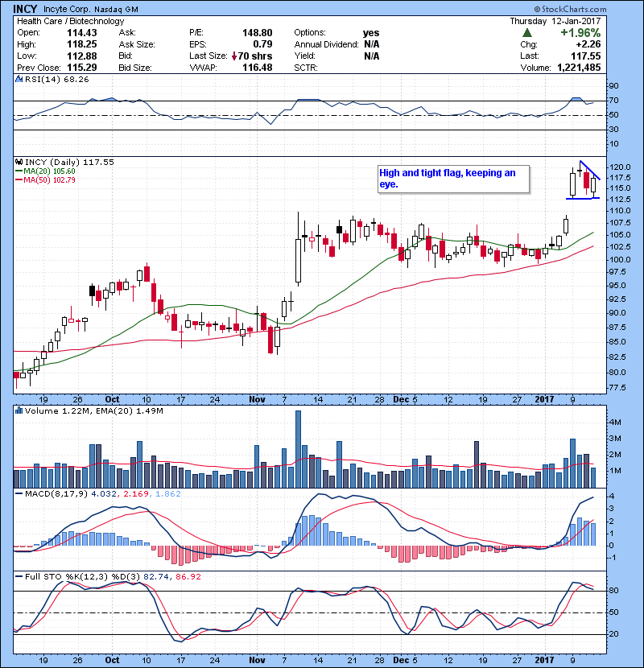This screenshot has height=668, width=644.
Task: Select the P/E value 148.80
Action: click(x=257, y=33)
